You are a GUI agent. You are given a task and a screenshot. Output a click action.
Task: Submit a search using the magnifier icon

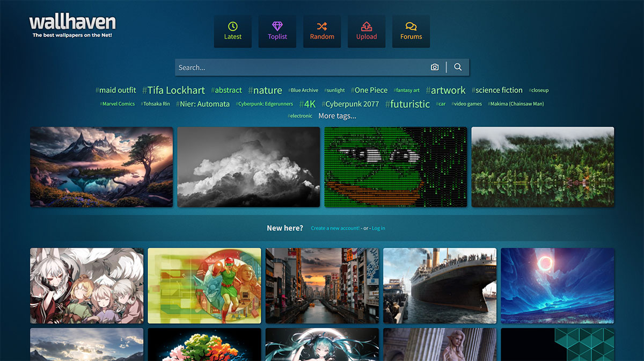coord(458,67)
